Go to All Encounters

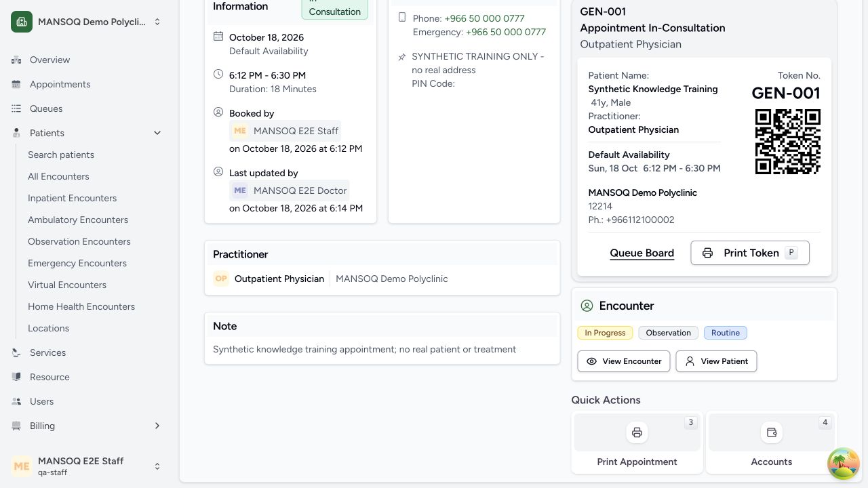(58, 176)
